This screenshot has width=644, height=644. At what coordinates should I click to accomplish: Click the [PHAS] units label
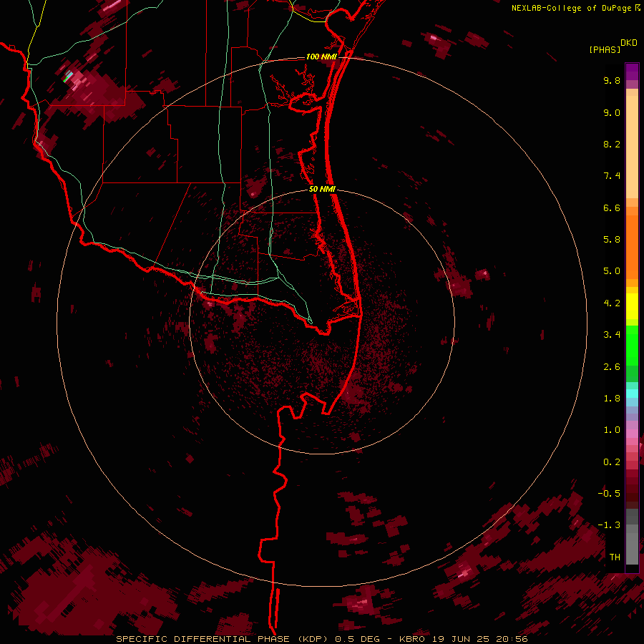605,49
